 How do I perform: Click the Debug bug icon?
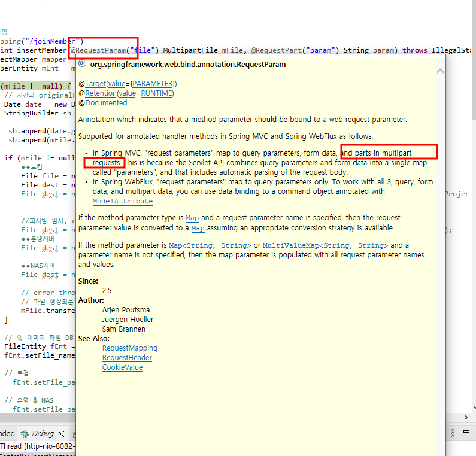[x=25, y=434]
